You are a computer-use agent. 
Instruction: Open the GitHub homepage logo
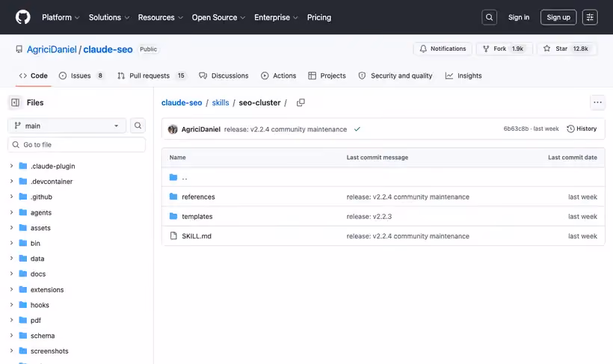pos(22,17)
